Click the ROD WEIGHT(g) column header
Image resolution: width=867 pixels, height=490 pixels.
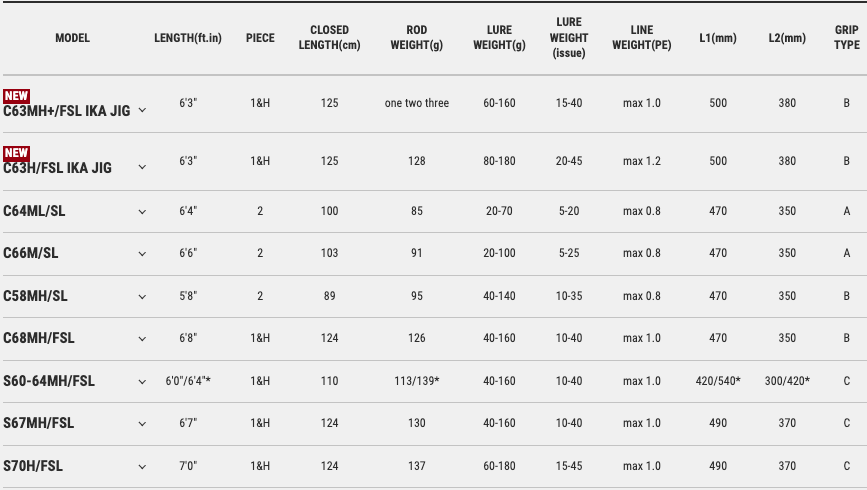pos(417,38)
